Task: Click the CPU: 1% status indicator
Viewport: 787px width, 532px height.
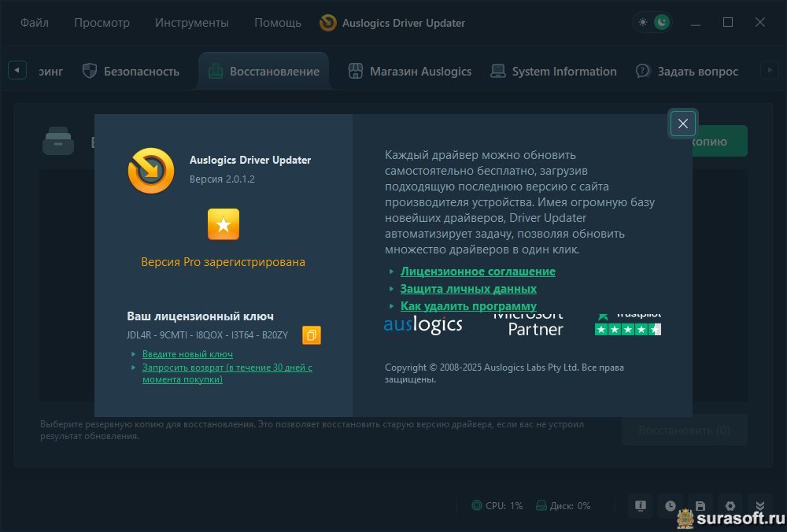Action: pyautogui.click(x=497, y=505)
